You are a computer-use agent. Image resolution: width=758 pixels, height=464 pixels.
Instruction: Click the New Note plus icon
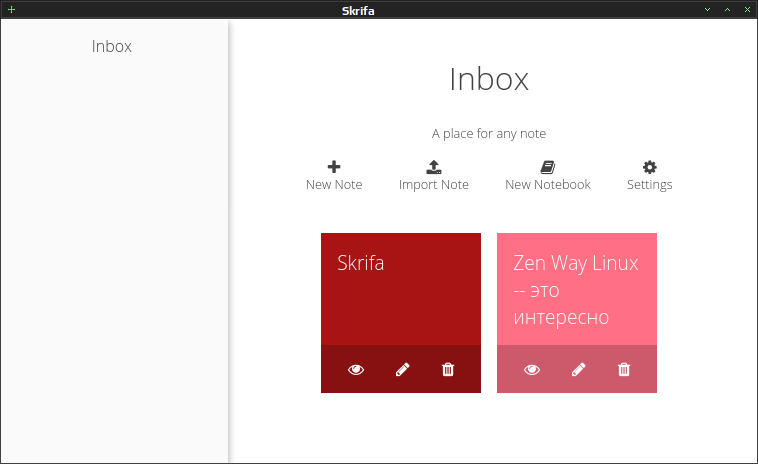click(334, 167)
